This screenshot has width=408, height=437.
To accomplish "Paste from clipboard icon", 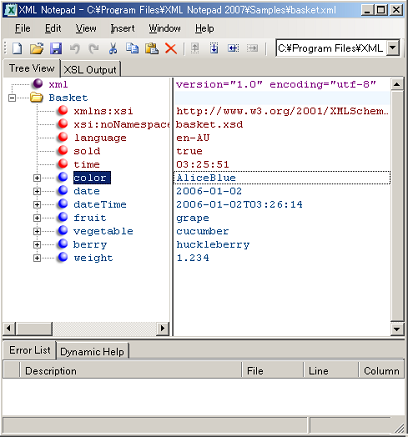I will (x=152, y=48).
